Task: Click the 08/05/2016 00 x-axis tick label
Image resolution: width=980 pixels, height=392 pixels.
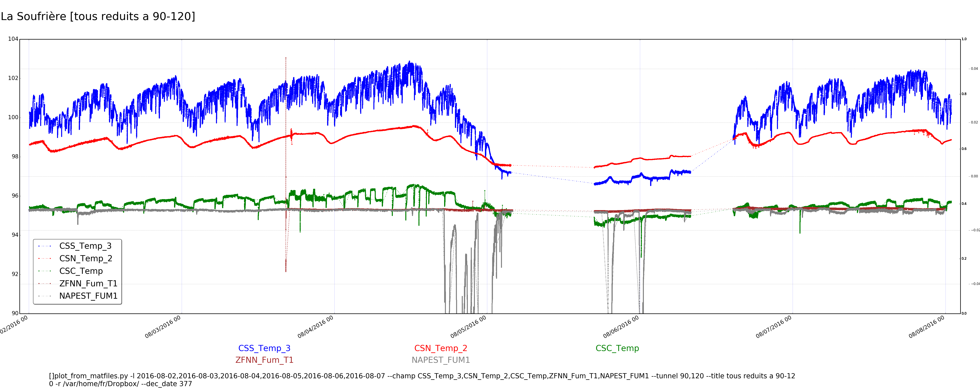Action: [x=469, y=327]
